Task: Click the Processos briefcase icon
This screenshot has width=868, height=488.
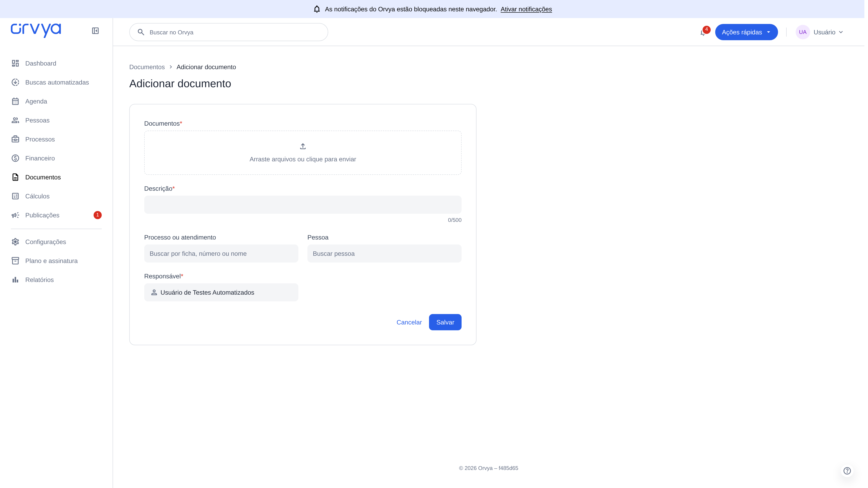Action: pos(16,139)
